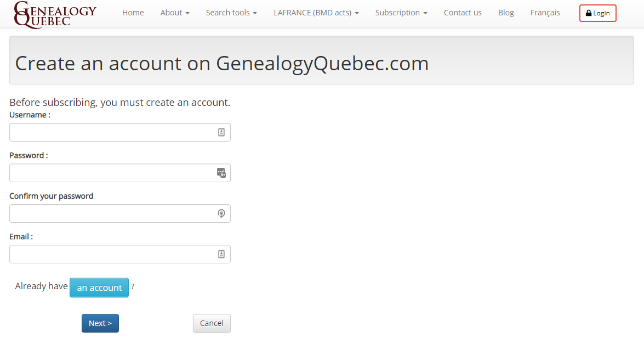The height and width of the screenshot is (343, 644).
Task: Click the Next > button
Action: 100,323
